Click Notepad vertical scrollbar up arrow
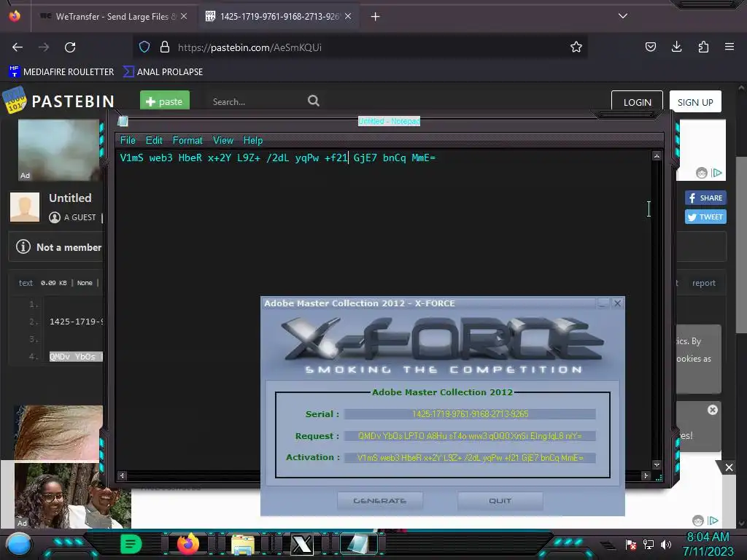The image size is (747, 560). click(657, 156)
